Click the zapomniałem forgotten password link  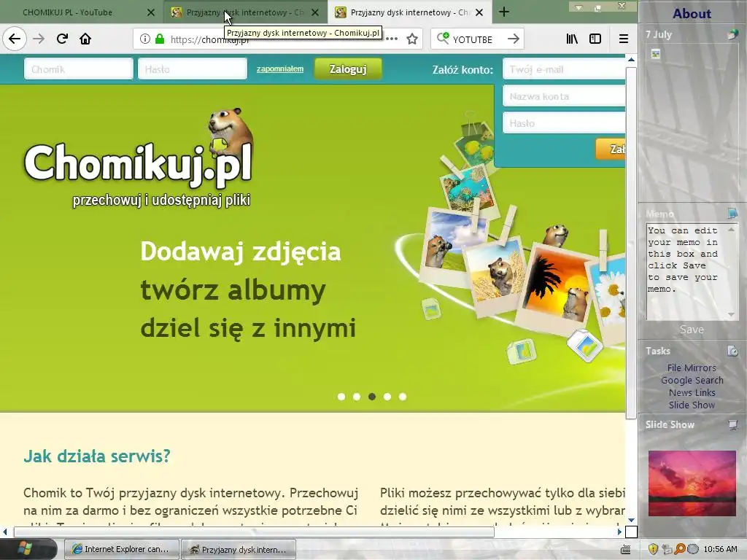(x=279, y=69)
